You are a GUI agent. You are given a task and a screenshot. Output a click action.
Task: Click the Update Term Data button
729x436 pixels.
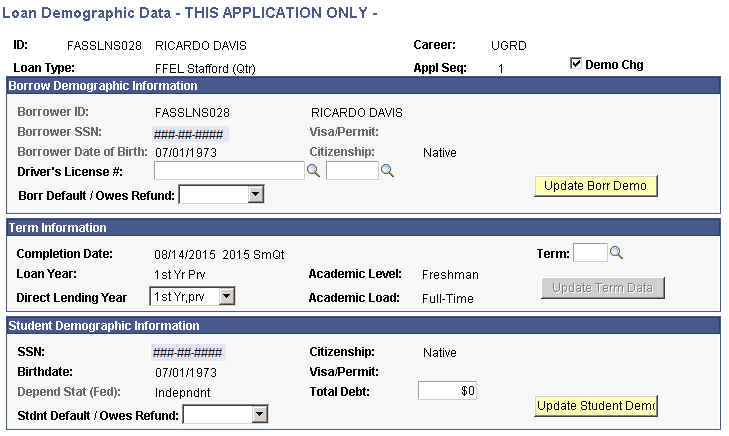coord(602,288)
